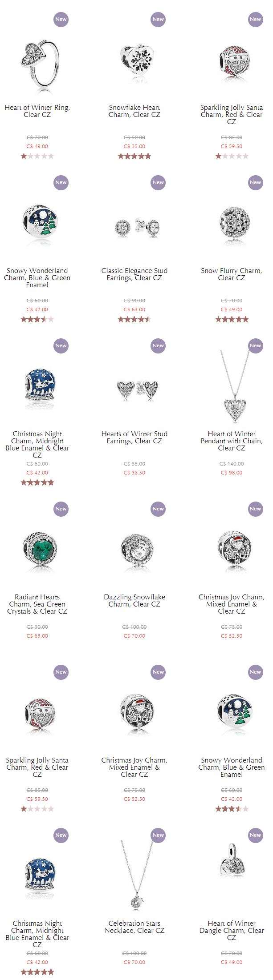The height and width of the screenshot is (980, 273).
Task: Click the Heart of Winter Ring title
Action: 37,111
